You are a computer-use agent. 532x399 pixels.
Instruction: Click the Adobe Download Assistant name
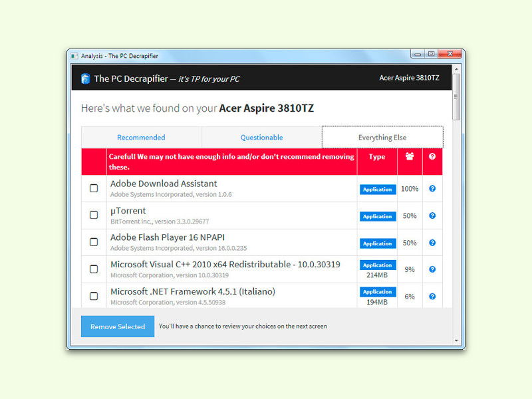click(x=164, y=184)
